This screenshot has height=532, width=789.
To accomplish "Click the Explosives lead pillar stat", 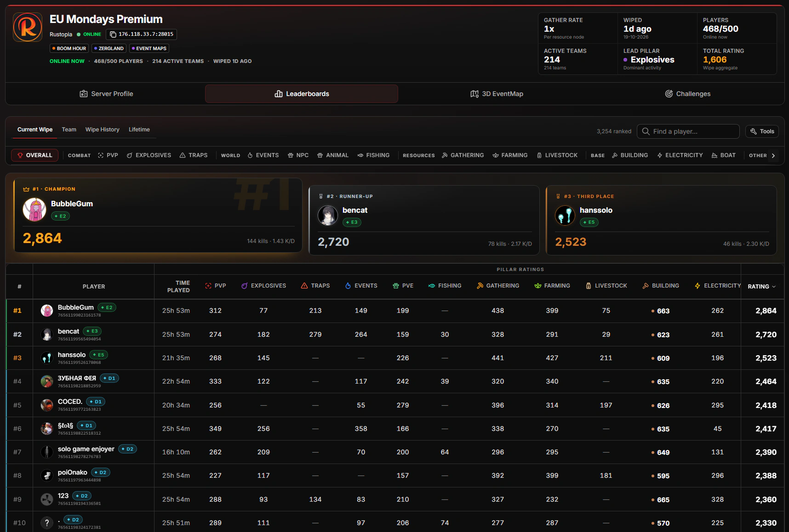I will (x=657, y=59).
